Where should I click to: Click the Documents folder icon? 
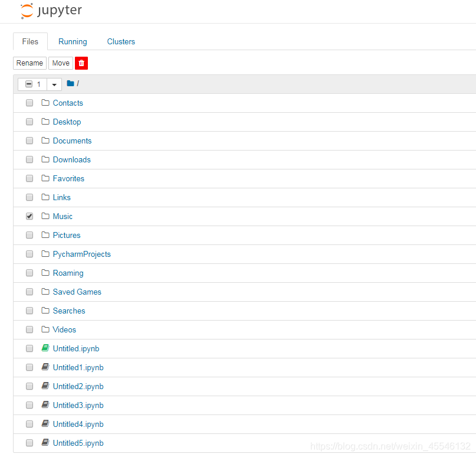click(x=45, y=141)
